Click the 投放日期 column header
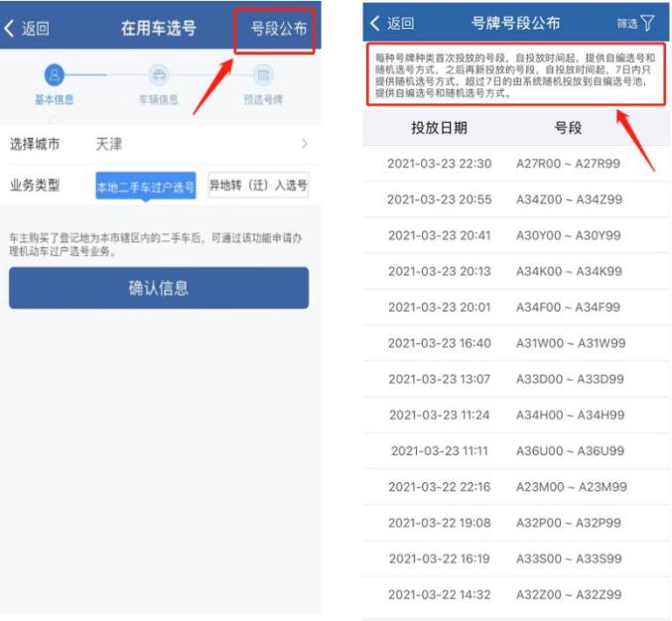This screenshot has height=621, width=672. [x=439, y=128]
